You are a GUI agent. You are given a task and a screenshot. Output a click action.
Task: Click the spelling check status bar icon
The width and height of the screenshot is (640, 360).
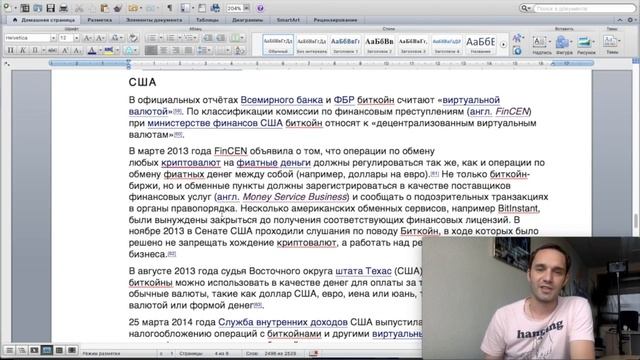click(313, 353)
